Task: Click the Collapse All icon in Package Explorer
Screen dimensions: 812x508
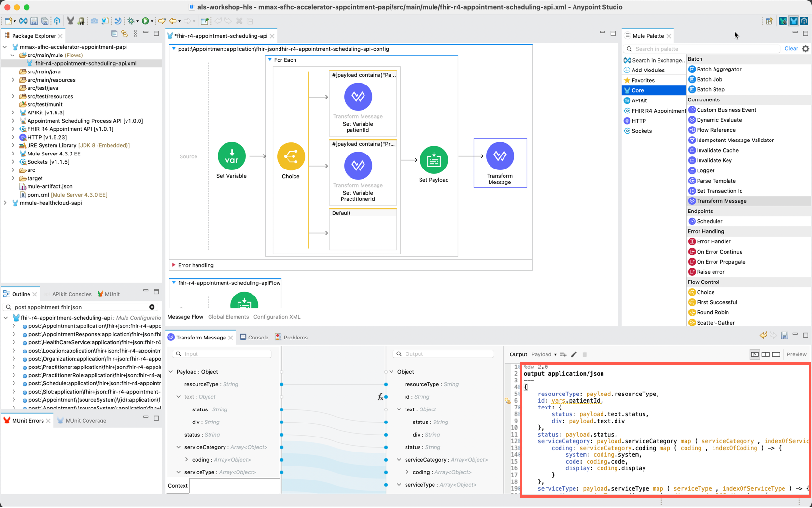Action: pos(114,34)
